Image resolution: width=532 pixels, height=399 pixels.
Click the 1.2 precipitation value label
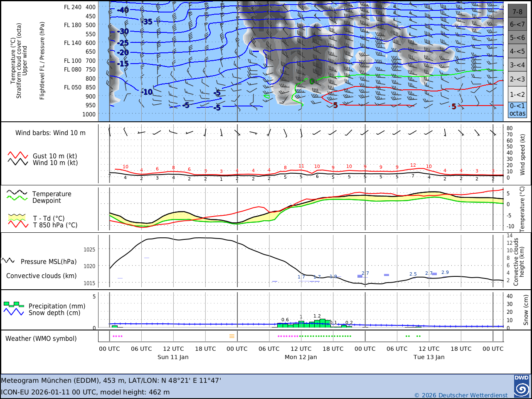coord(317,316)
